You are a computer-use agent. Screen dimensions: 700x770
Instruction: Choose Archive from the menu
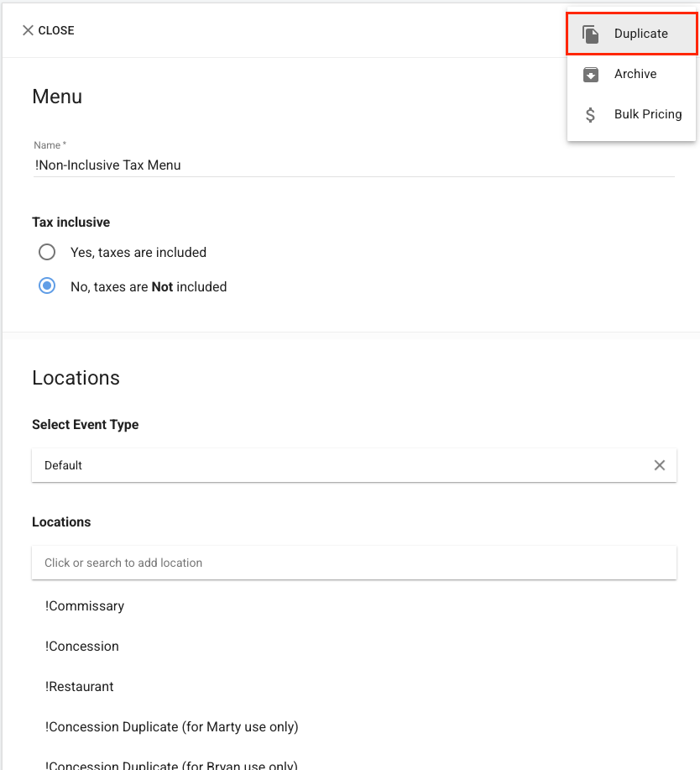coord(631,74)
